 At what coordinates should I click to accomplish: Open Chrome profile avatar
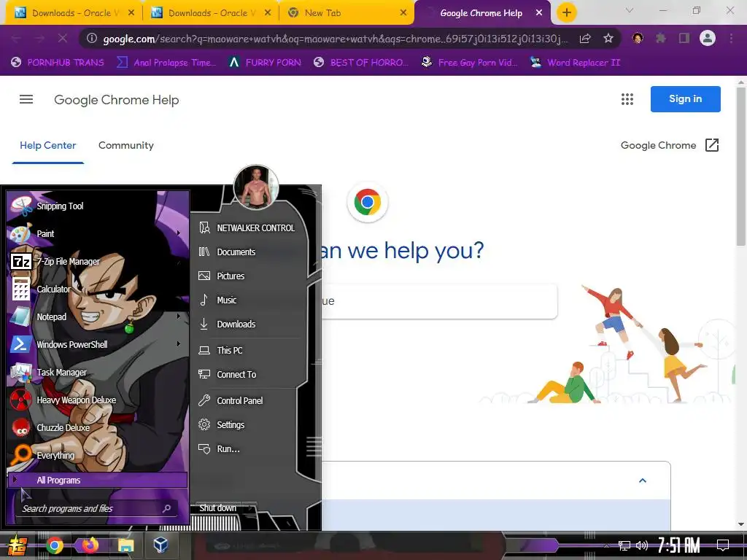[708, 38]
